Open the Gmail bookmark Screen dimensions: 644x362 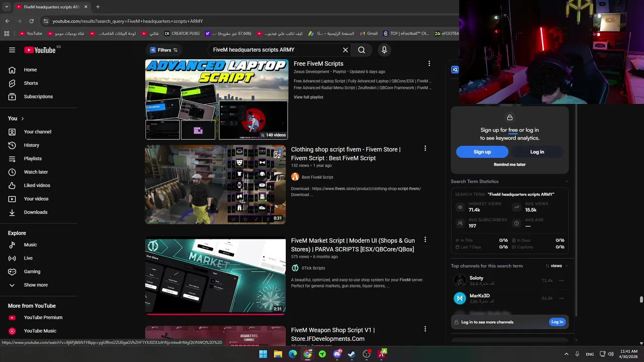pyautogui.click(x=368, y=34)
